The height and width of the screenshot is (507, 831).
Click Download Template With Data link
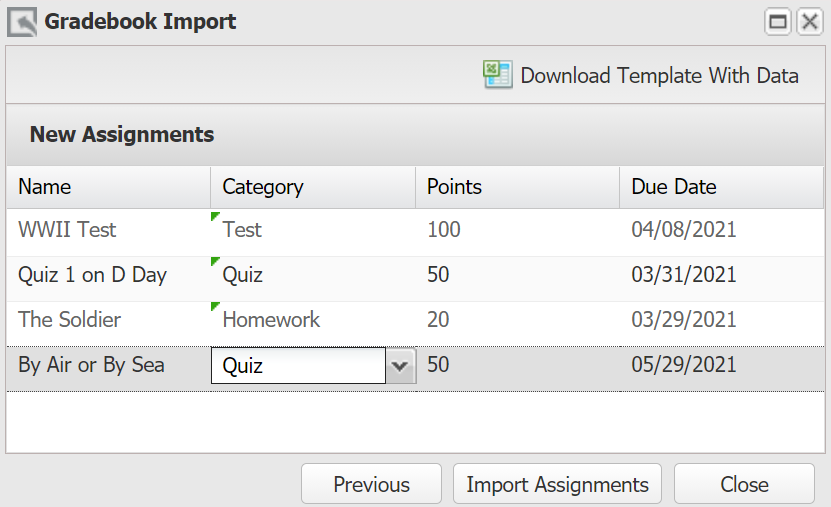(x=659, y=76)
